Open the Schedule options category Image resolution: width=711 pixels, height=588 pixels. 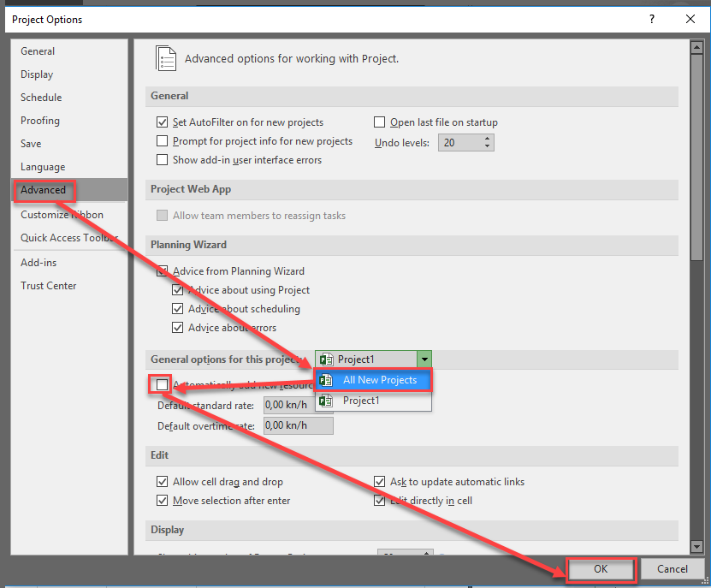point(41,98)
